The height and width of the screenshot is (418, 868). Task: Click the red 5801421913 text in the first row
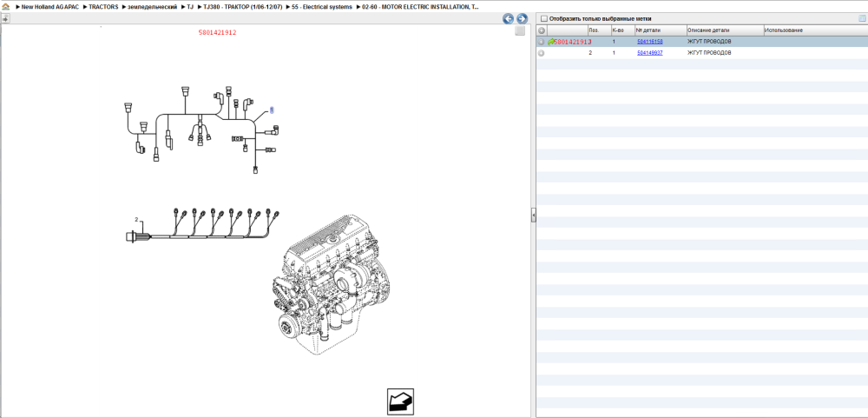573,42
